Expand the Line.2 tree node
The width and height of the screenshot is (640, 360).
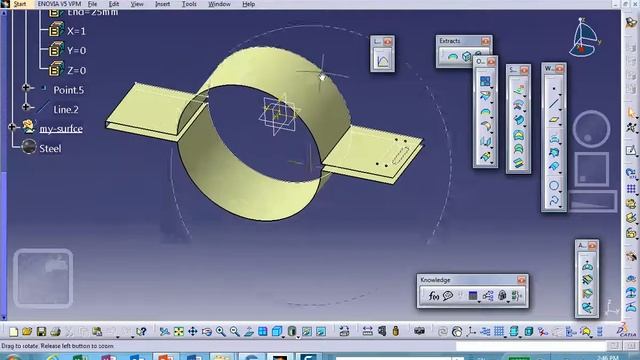click(x=26, y=107)
